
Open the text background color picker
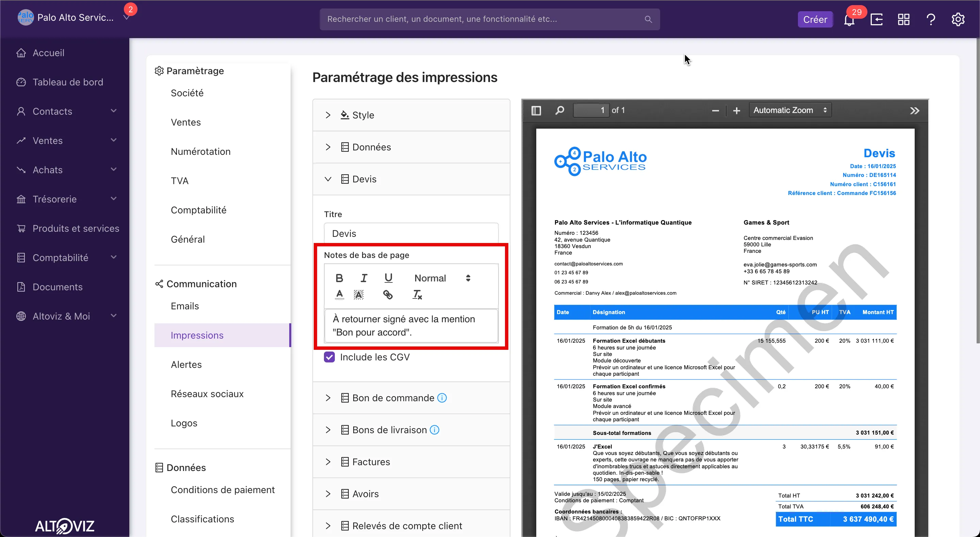(358, 295)
